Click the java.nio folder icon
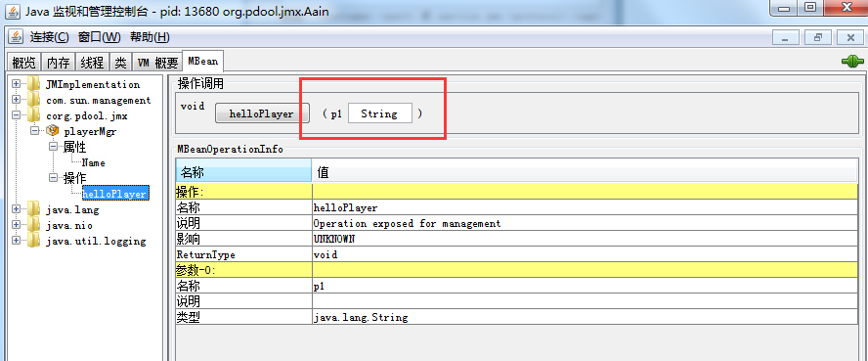This screenshot has height=361, width=868. [34, 225]
